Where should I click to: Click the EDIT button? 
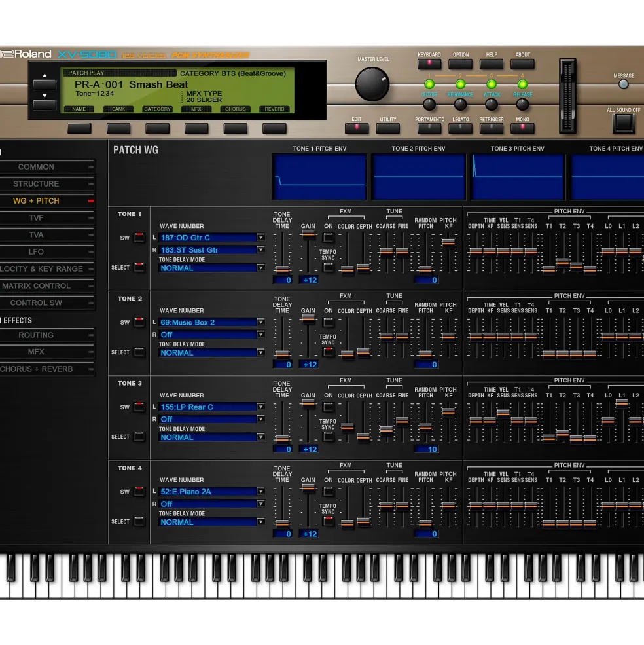pyautogui.click(x=357, y=129)
